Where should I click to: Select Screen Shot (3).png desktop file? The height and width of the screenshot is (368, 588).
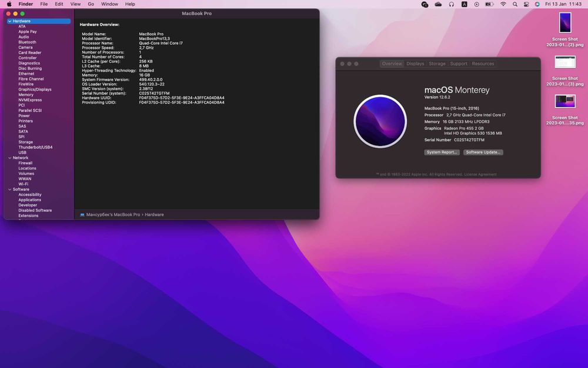coord(564,71)
